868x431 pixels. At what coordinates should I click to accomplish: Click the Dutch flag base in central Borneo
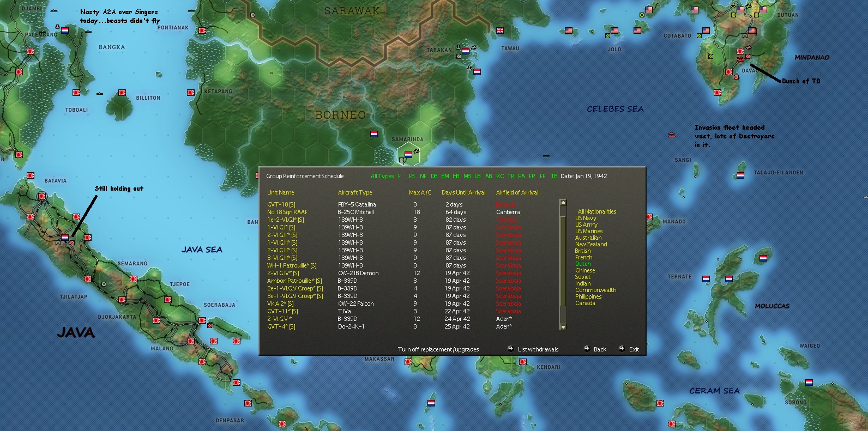click(x=373, y=133)
